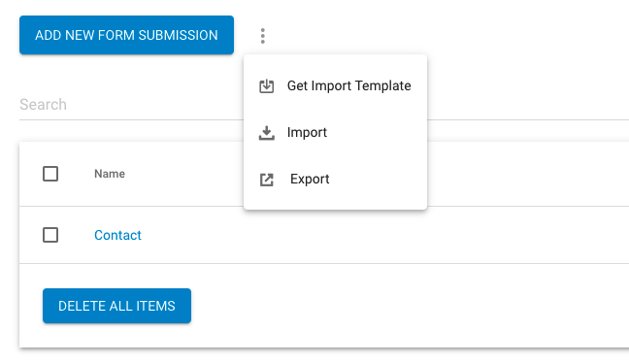Click blank padding atop the dropdown menu

pyautogui.click(x=335, y=58)
